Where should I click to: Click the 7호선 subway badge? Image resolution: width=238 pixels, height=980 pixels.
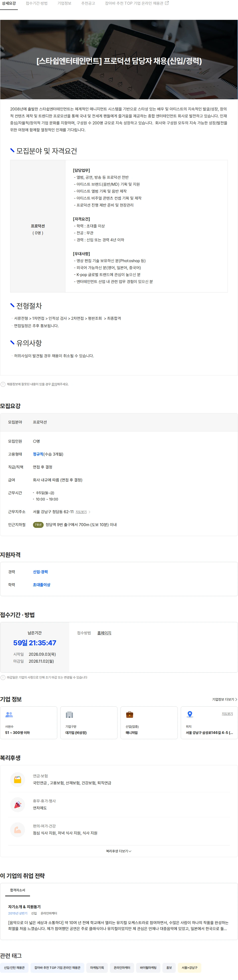point(38,525)
